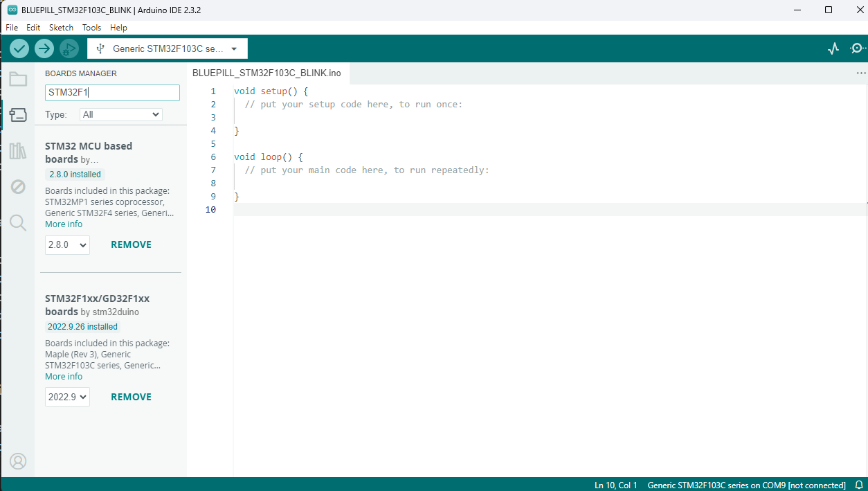Open the Library Manager books icon
This screenshot has height=491, width=868.
[18, 151]
